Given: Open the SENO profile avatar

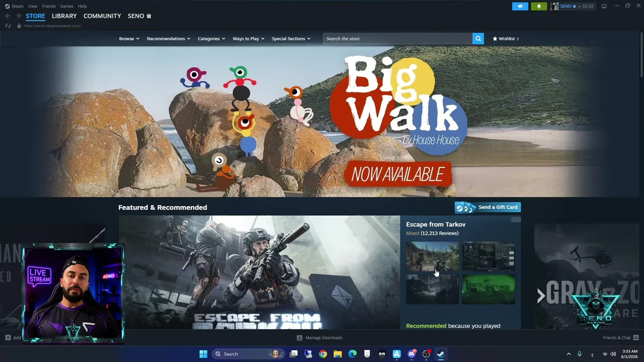Looking at the screenshot, I should [554, 6].
